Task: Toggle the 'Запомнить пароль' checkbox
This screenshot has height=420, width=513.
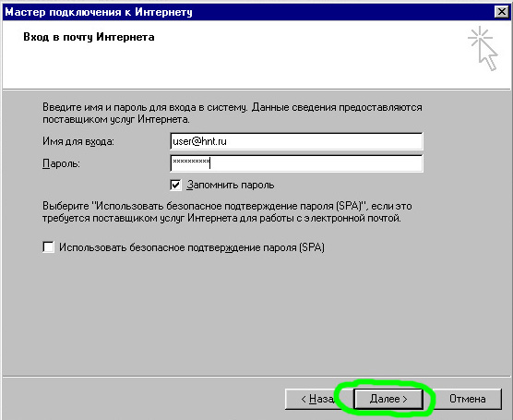Action: pos(175,185)
